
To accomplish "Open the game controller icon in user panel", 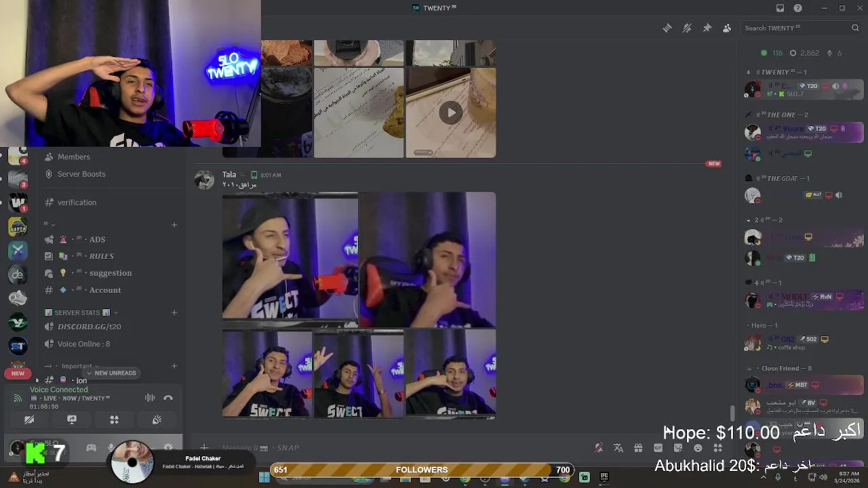I will tap(91, 447).
